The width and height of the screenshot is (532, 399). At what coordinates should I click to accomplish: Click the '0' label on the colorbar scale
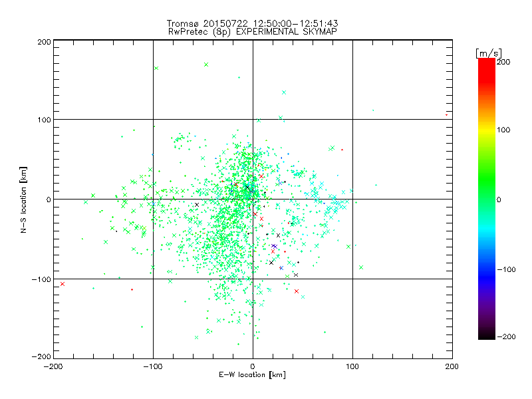pyautogui.click(x=499, y=199)
